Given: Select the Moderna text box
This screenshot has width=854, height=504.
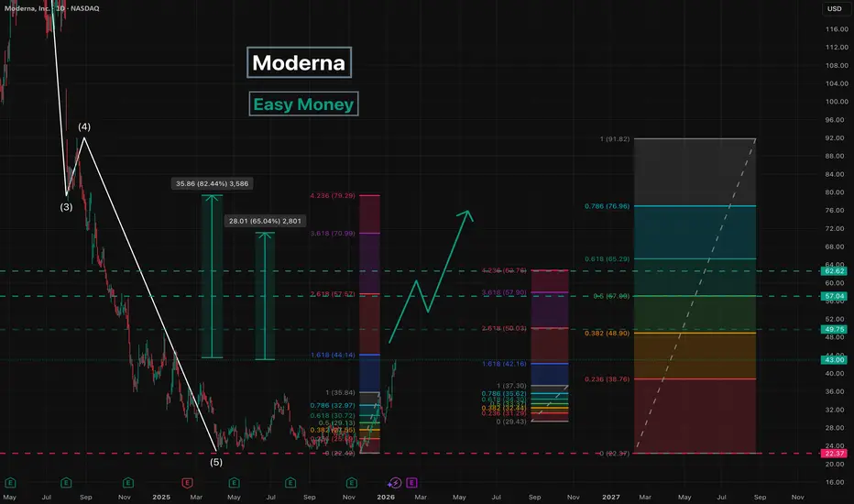Looking at the screenshot, I should tap(299, 62).
